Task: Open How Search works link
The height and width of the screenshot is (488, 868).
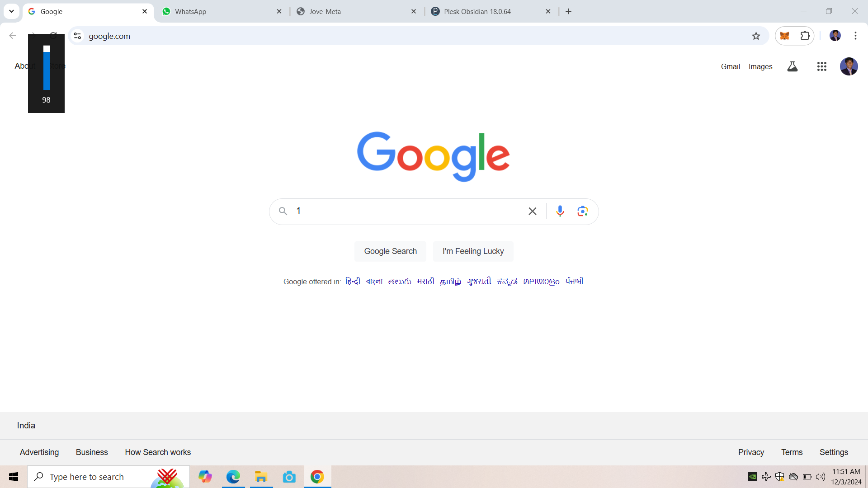Action: (x=158, y=452)
